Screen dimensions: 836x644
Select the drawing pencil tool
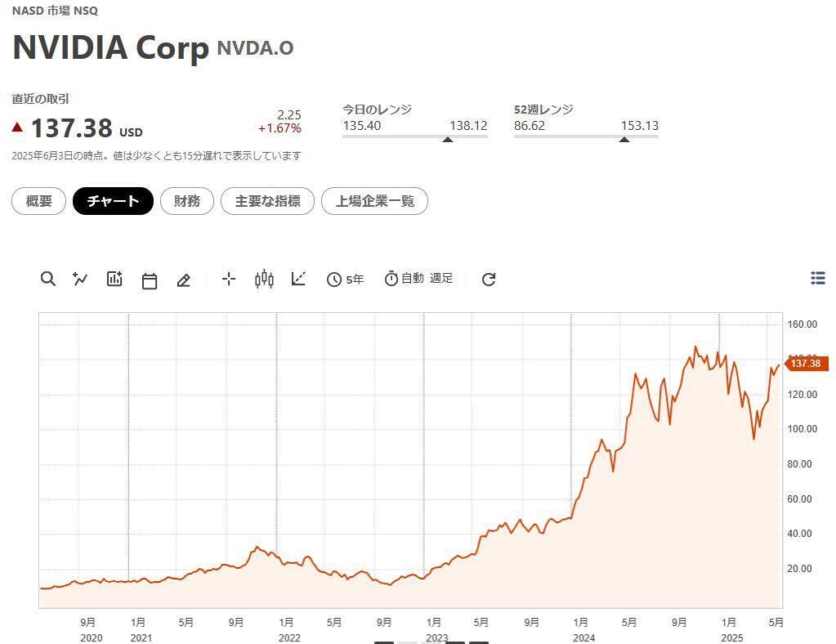pos(183,279)
